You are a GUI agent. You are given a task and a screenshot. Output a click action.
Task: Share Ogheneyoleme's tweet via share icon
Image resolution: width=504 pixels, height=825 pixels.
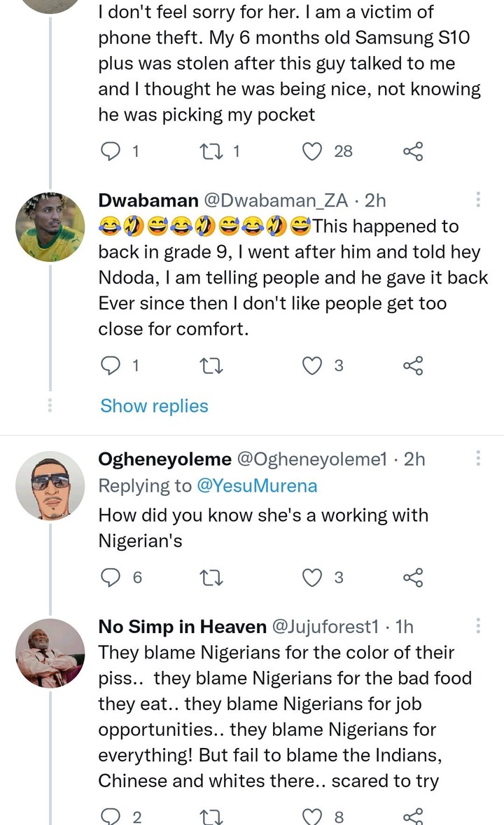click(413, 577)
